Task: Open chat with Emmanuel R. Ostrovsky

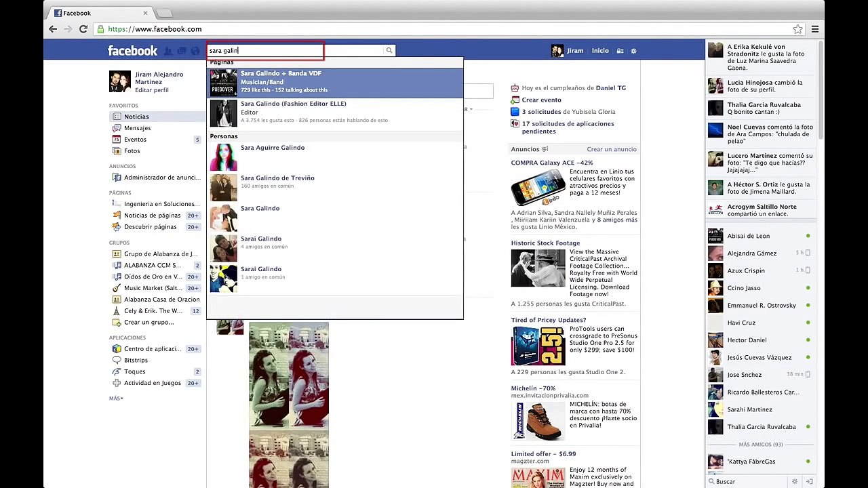Action: (x=760, y=306)
